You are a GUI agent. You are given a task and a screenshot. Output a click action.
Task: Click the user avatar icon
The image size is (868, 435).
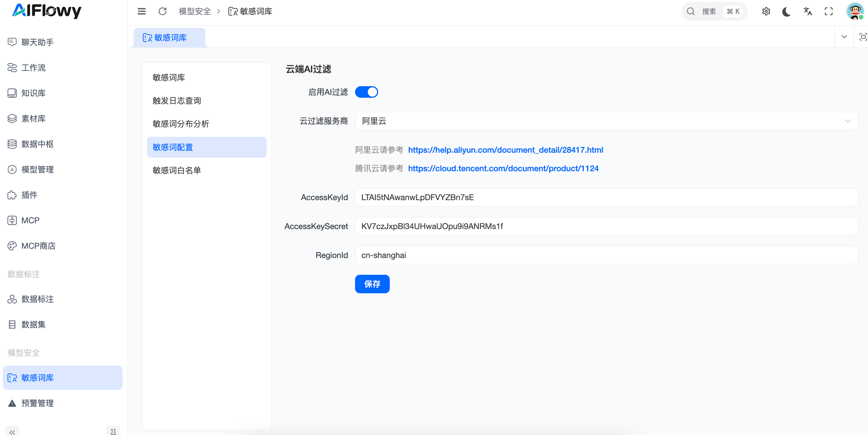854,12
